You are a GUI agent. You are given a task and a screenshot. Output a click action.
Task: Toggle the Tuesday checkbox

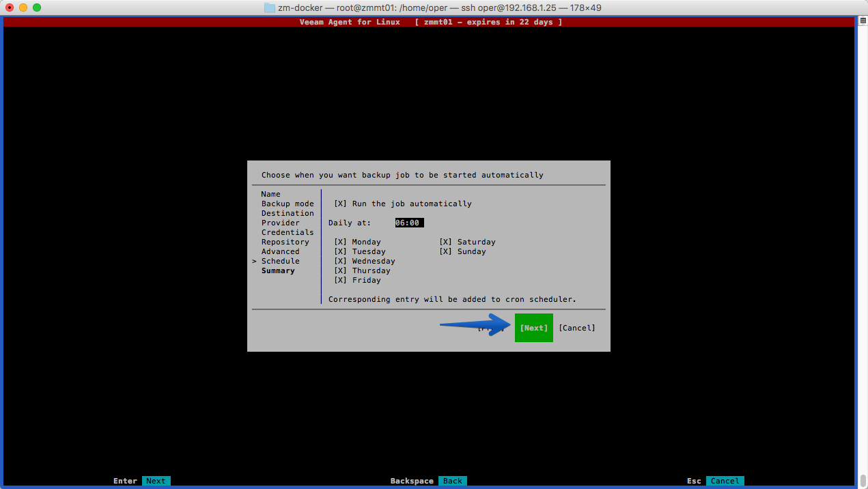pos(340,251)
